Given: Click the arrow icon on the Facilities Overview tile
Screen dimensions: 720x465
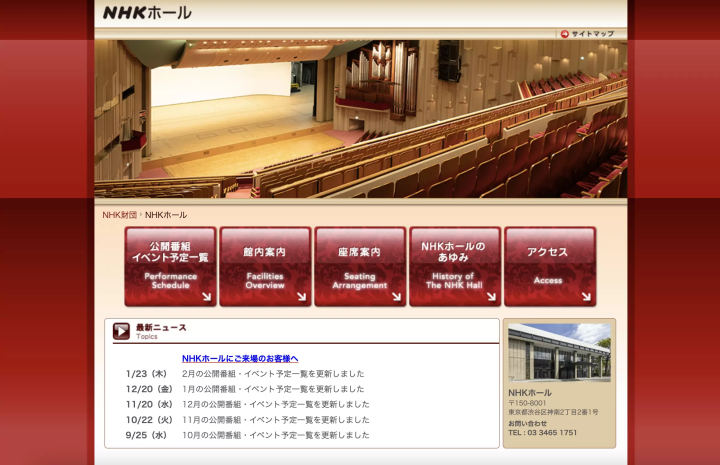Looking at the screenshot, I should [x=302, y=297].
